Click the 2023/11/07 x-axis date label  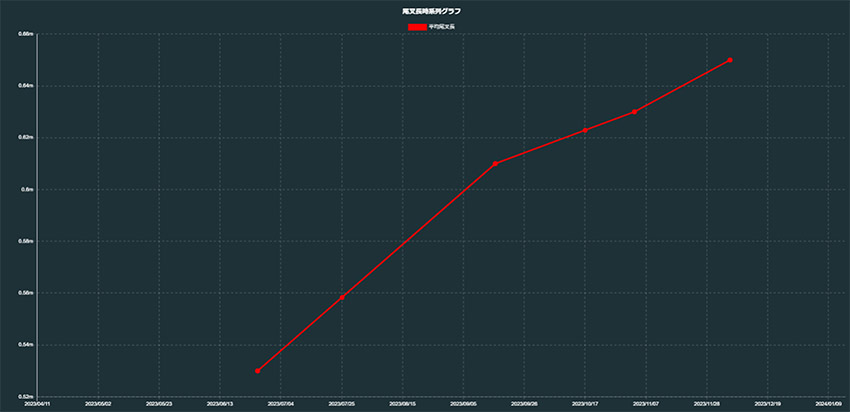[x=646, y=404]
